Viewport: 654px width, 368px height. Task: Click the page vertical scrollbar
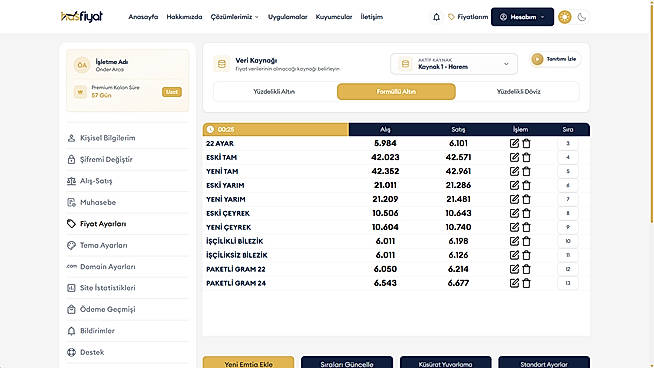(x=652, y=113)
